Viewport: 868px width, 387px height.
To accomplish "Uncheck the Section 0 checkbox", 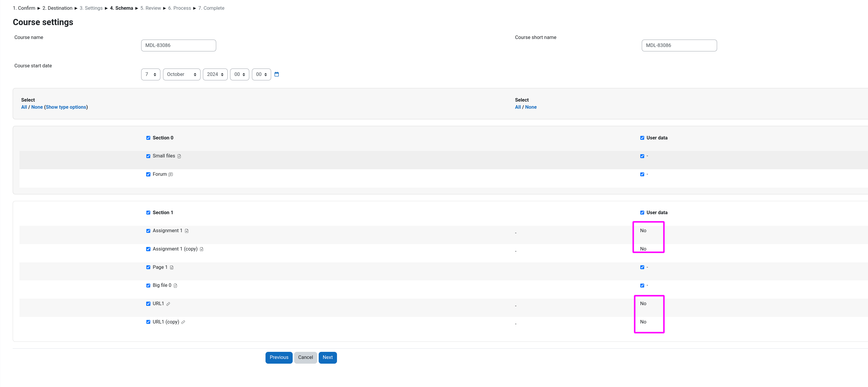I will pos(148,138).
